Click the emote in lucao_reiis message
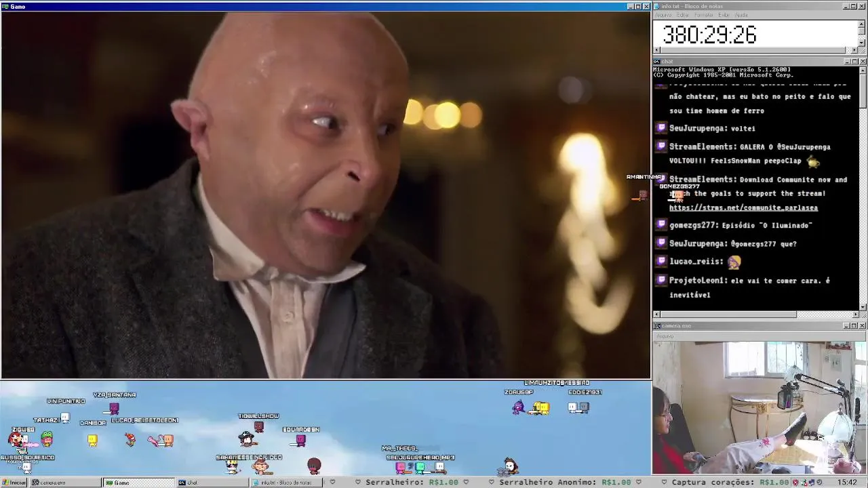This screenshot has width=868, height=488. 734,262
